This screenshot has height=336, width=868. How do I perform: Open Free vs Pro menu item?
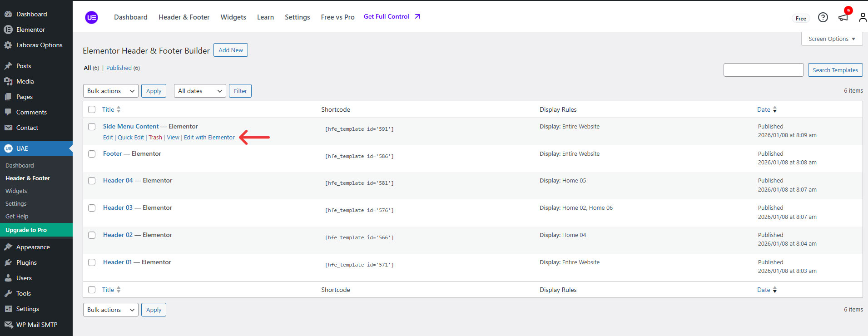337,17
